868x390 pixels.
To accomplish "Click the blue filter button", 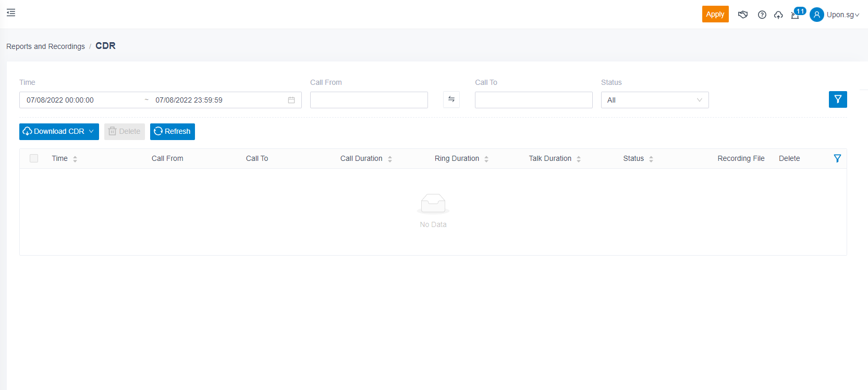I will pyautogui.click(x=837, y=99).
